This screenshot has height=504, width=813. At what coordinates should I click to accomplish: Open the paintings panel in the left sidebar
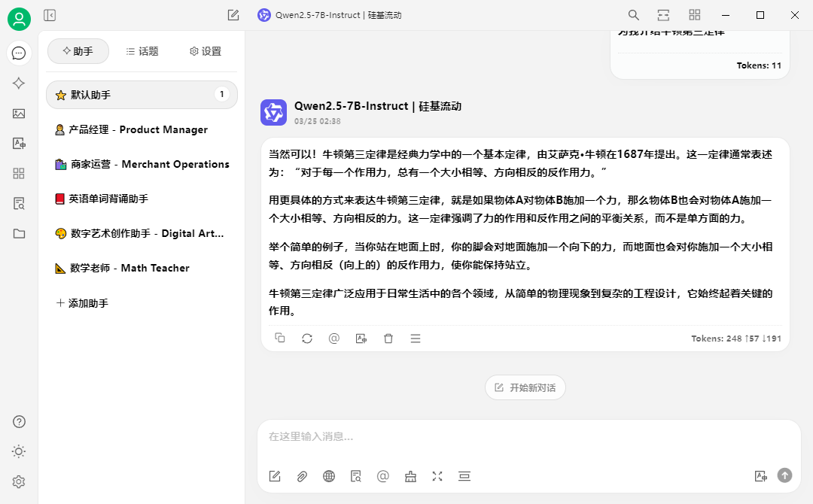pos(19,114)
